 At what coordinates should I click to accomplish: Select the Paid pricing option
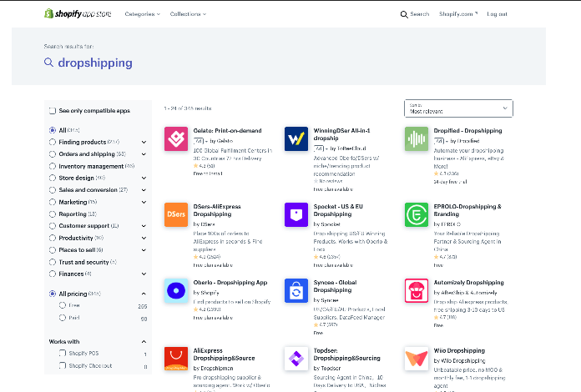(63, 318)
